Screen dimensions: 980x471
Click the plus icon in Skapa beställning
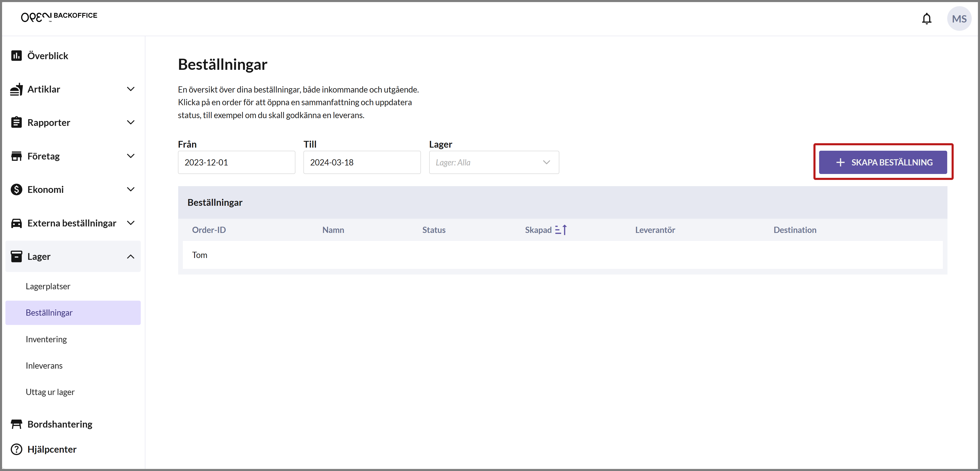pyautogui.click(x=840, y=162)
